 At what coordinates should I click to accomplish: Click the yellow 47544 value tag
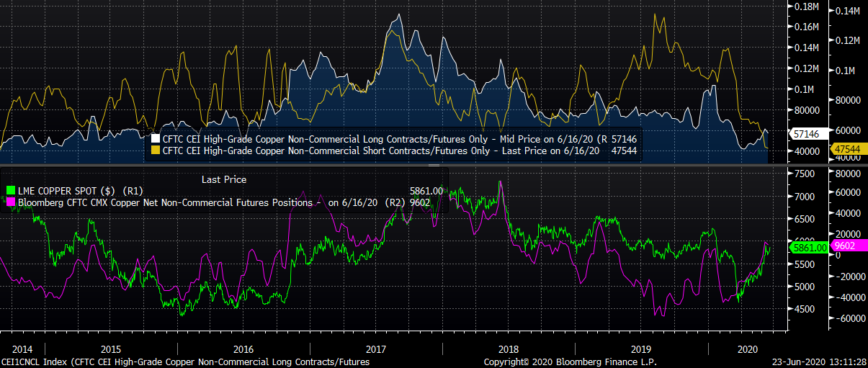click(846, 148)
